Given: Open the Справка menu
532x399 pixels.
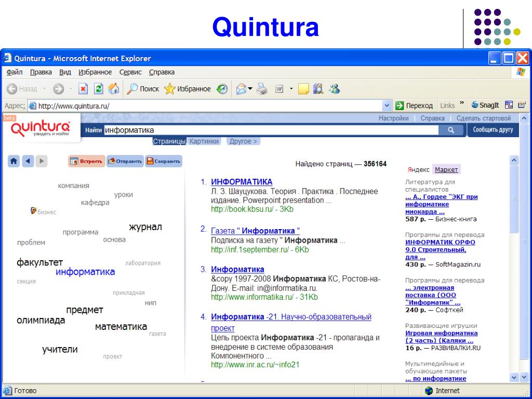Looking at the screenshot, I should [x=162, y=72].
